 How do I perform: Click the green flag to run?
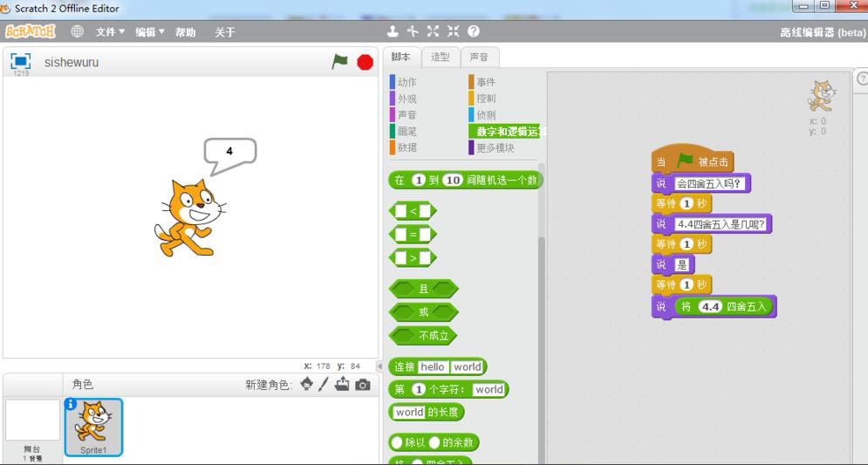[339, 62]
